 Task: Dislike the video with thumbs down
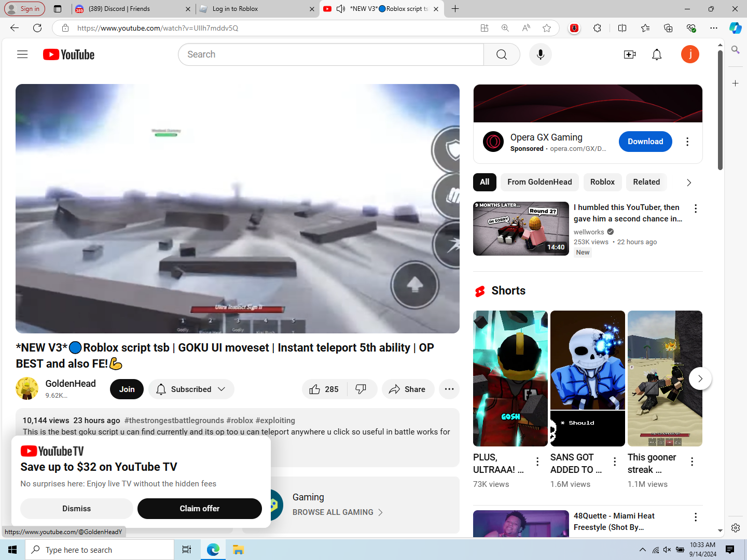click(x=361, y=389)
